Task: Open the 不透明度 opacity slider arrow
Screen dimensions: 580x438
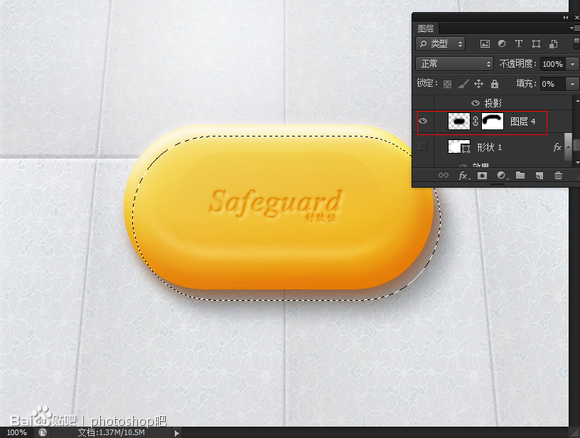Action: click(573, 64)
